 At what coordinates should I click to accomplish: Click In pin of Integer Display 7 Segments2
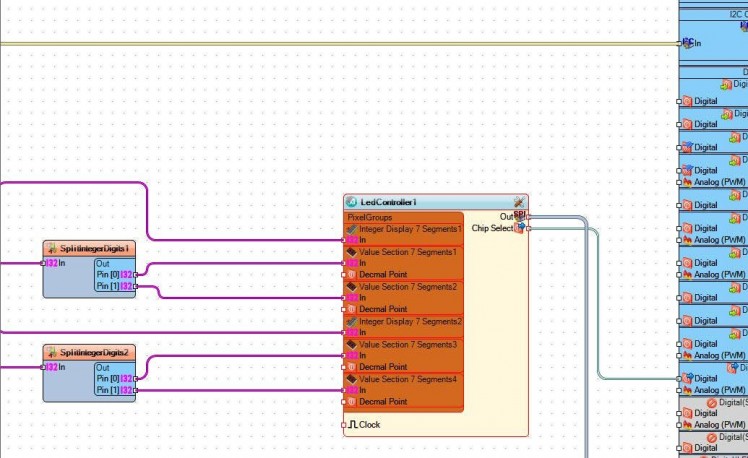(x=352, y=333)
